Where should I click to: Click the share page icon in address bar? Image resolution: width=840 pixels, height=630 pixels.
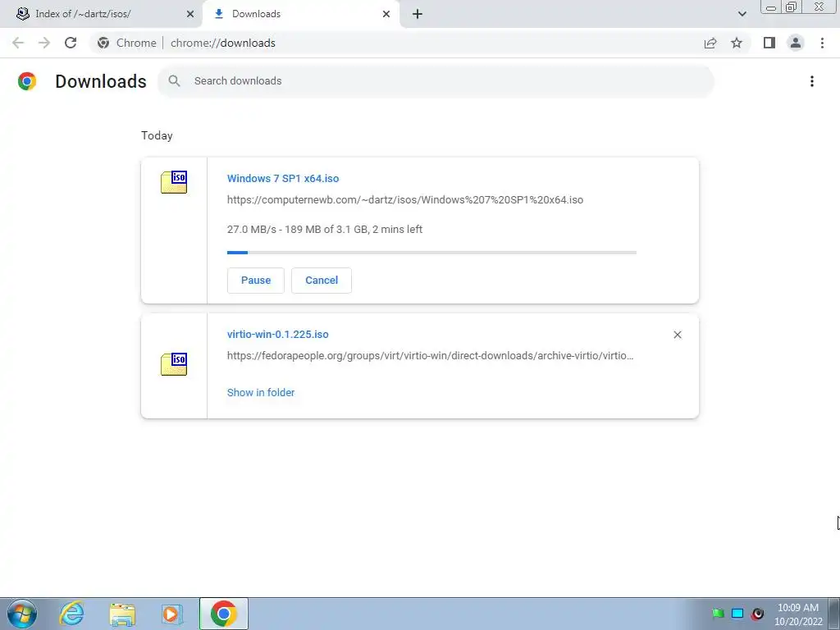(710, 43)
